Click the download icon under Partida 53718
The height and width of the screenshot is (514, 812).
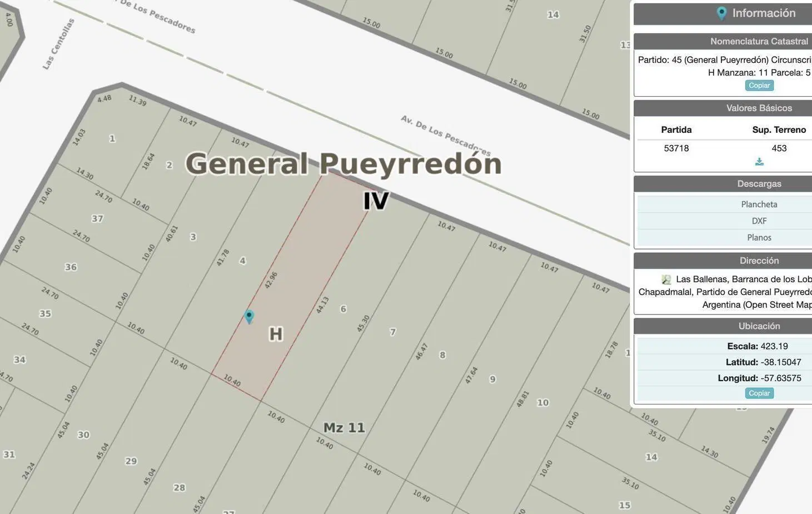(x=759, y=162)
